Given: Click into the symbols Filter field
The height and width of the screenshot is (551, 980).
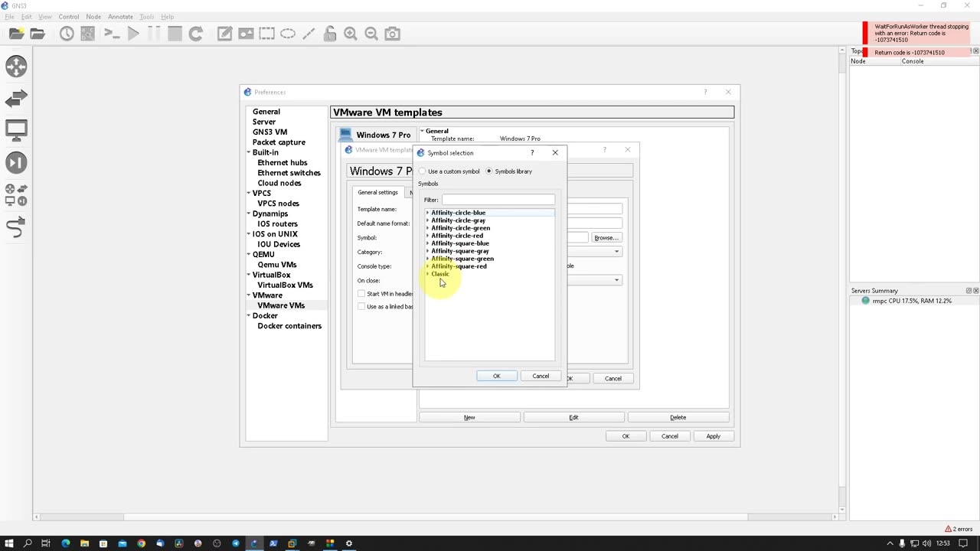Looking at the screenshot, I should [x=498, y=200].
